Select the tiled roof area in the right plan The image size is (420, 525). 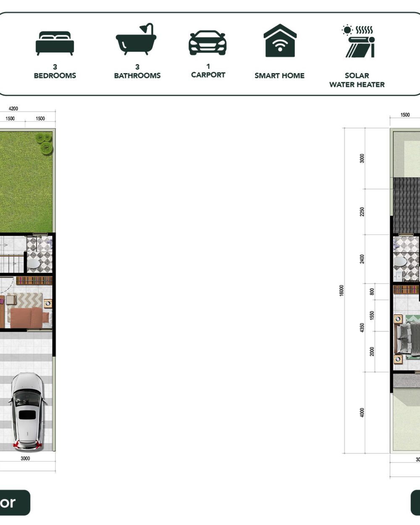pyautogui.click(x=407, y=205)
